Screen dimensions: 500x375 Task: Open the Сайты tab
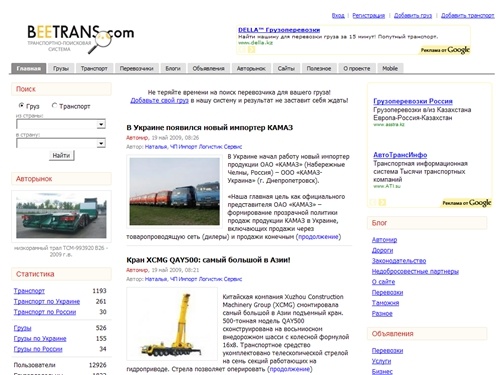click(x=286, y=68)
